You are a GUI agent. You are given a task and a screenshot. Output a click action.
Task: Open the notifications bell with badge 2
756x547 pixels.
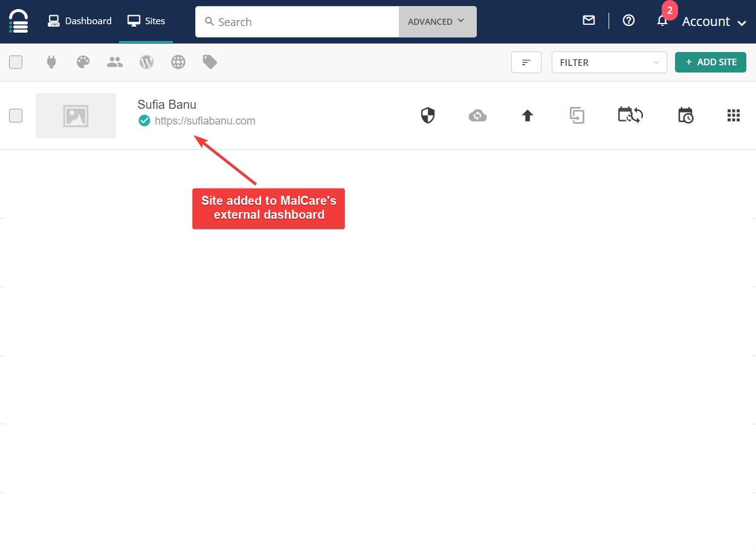(662, 21)
